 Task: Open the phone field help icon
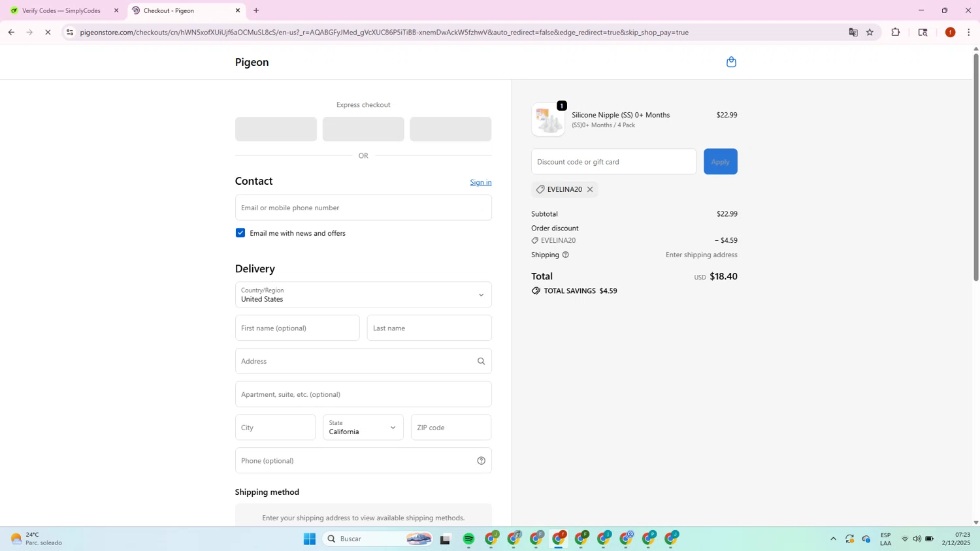pos(481,461)
